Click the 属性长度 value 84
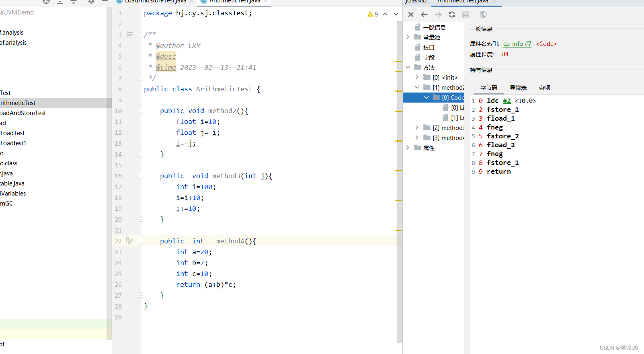This screenshot has height=354, width=644. (x=505, y=54)
